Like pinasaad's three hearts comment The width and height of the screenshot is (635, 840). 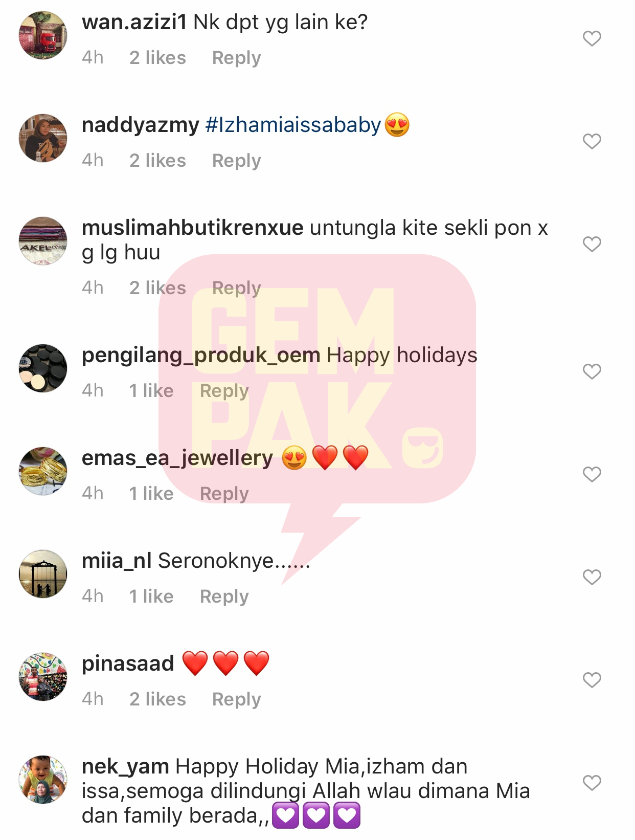[x=592, y=680]
